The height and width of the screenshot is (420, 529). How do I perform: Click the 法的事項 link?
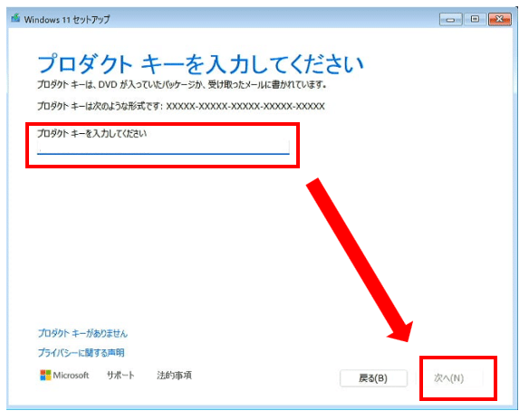(175, 375)
